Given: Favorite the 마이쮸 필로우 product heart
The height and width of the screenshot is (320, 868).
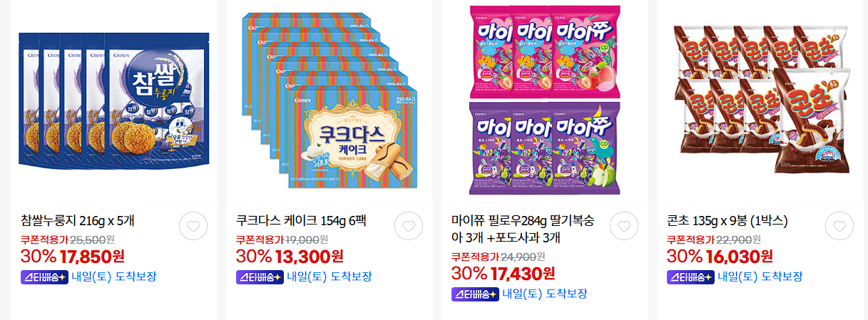Looking at the screenshot, I should pos(624,226).
